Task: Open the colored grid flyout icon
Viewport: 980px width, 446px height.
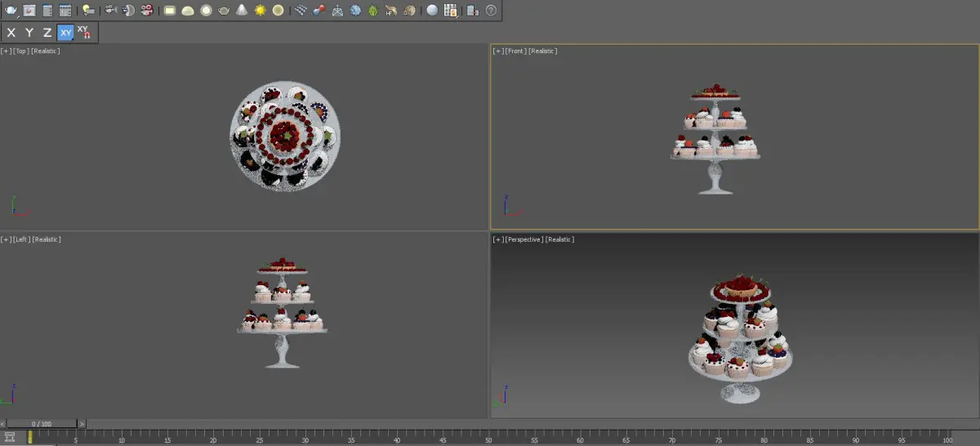Action: point(450,11)
